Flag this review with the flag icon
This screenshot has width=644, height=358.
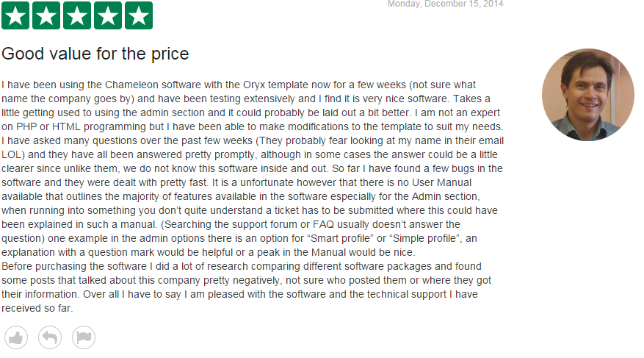(84, 337)
